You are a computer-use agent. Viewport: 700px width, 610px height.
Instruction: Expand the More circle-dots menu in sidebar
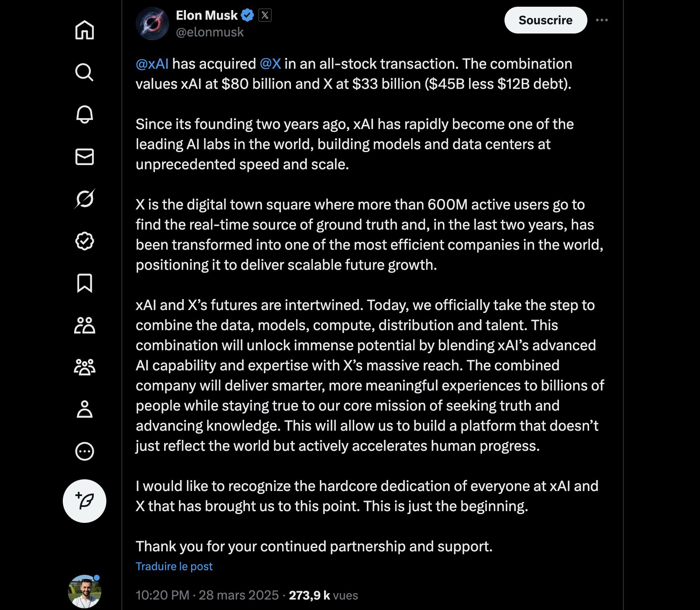coord(85,451)
